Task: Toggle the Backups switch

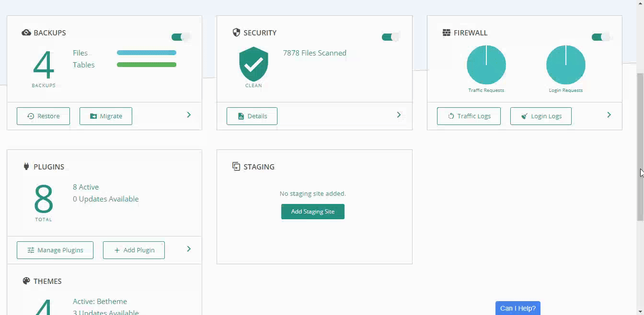Action: tap(181, 37)
